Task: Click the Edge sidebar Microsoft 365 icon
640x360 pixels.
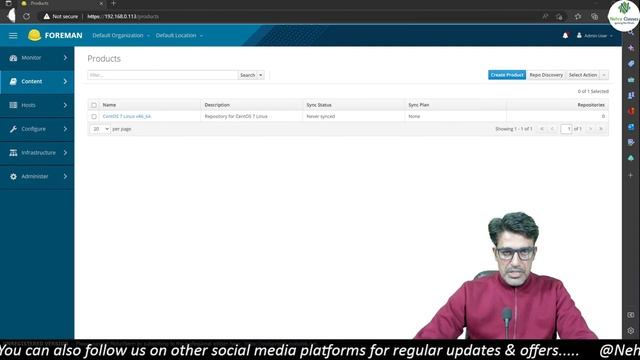Action: pos(631,111)
